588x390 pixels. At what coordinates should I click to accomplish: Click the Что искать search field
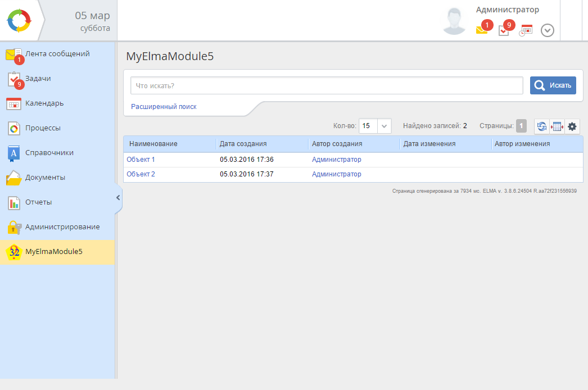click(x=327, y=85)
